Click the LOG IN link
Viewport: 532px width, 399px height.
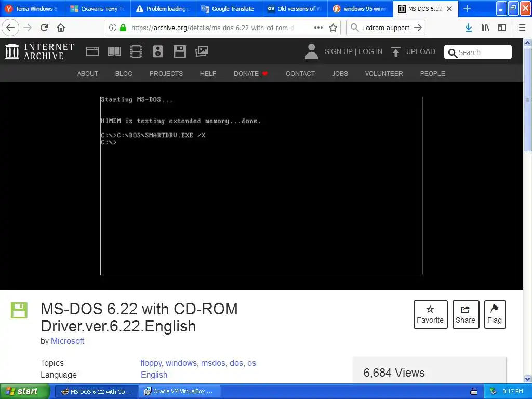click(x=370, y=51)
